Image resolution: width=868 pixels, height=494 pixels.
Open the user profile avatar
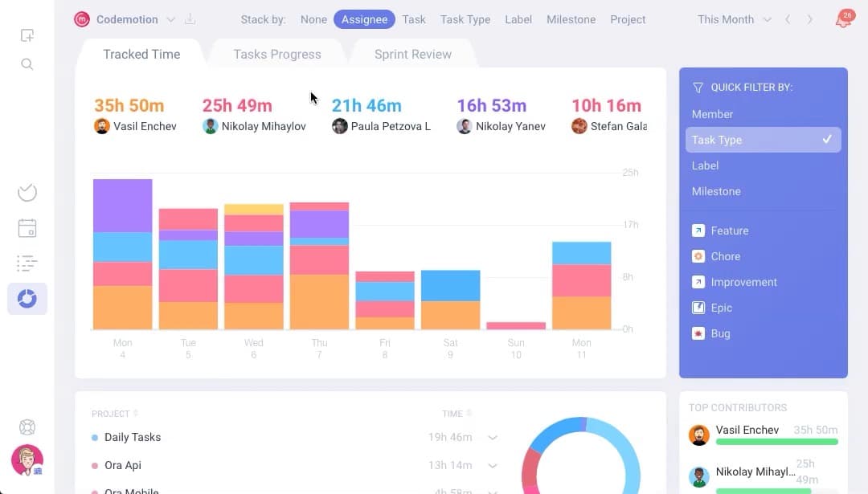click(x=27, y=459)
